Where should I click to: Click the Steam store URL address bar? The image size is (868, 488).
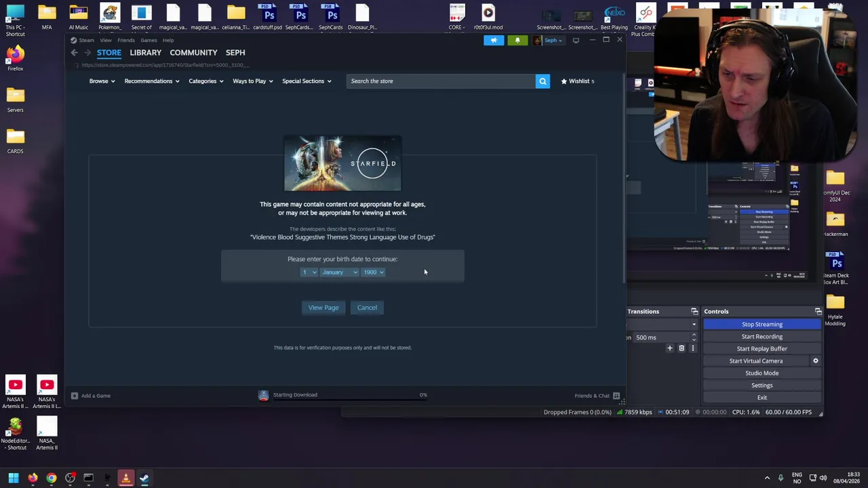coord(165,66)
